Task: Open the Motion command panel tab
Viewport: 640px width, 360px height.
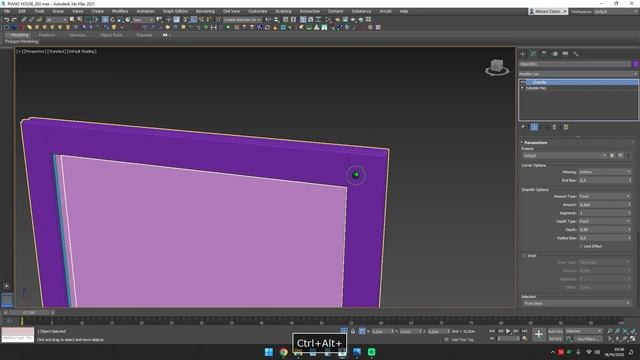Action: click(555, 54)
